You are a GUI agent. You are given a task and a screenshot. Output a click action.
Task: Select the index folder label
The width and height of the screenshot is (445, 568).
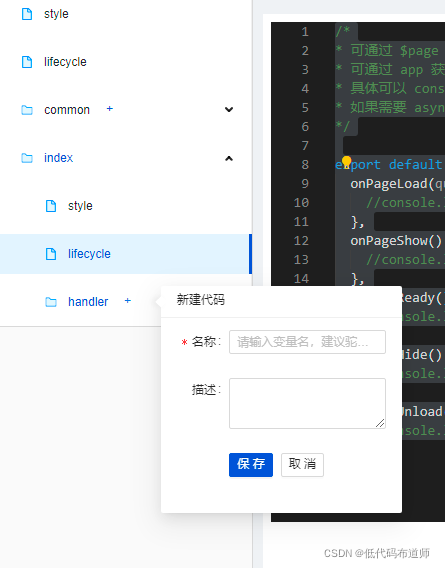[x=58, y=158]
